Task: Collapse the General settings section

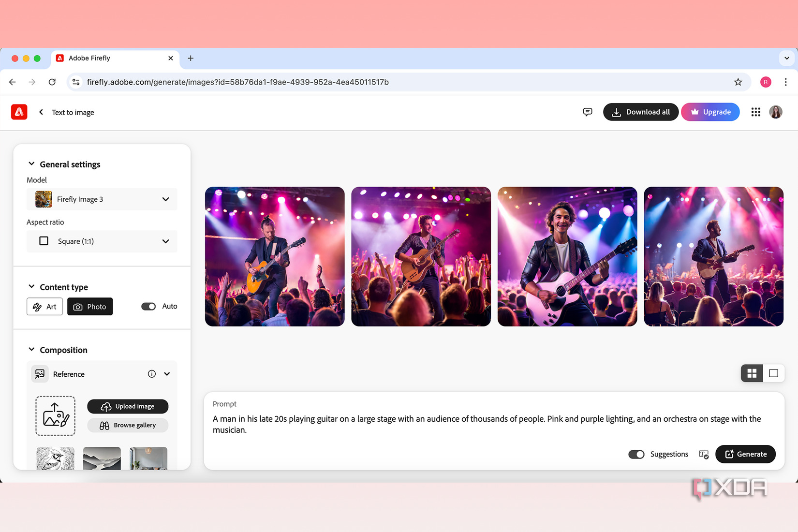Action: pos(31,164)
